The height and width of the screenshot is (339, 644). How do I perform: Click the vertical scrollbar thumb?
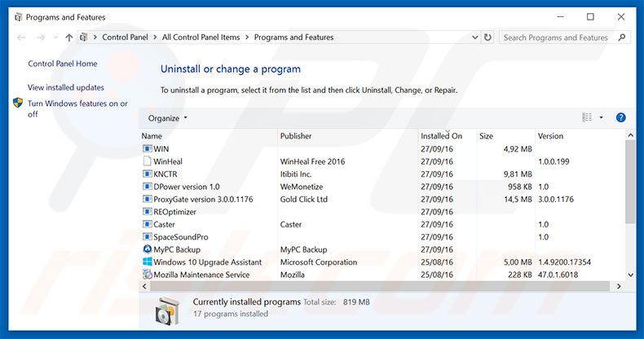tap(630, 182)
